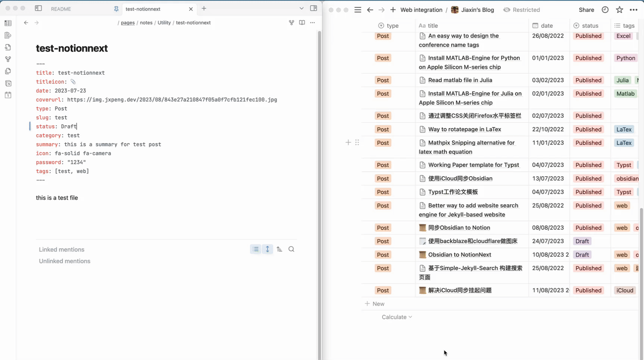
Task: Toggle the left sidebar panel icon
Action: pyautogui.click(x=38, y=8)
